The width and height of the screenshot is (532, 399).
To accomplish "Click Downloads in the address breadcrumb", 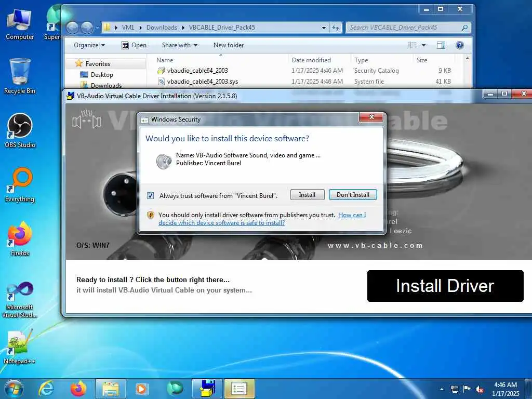I will coord(162,28).
